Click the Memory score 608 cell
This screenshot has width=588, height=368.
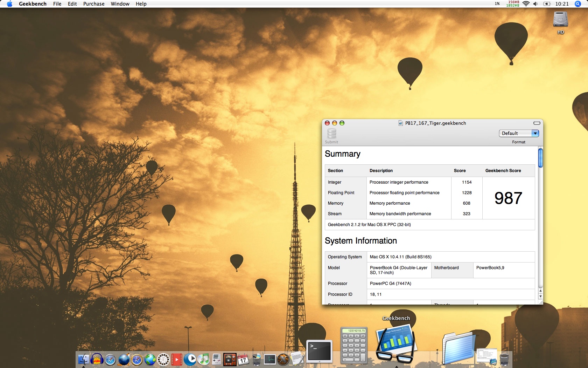tap(467, 203)
